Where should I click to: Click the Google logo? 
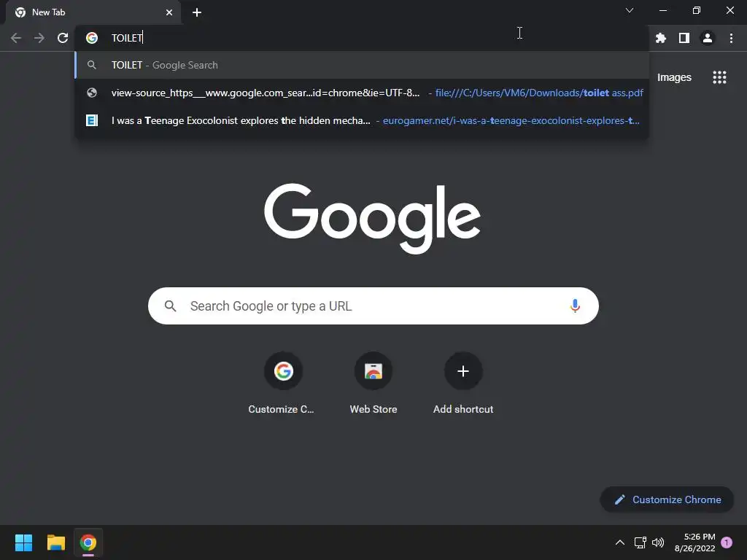tap(373, 218)
